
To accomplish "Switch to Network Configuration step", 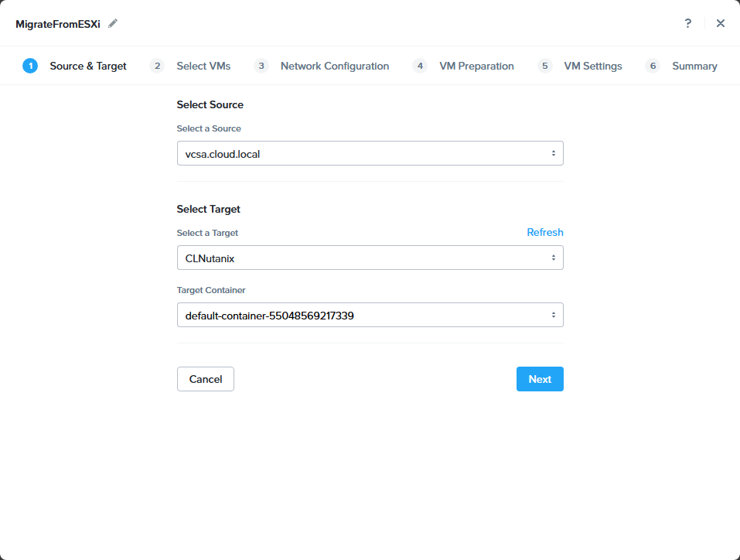I will click(334, 66).
